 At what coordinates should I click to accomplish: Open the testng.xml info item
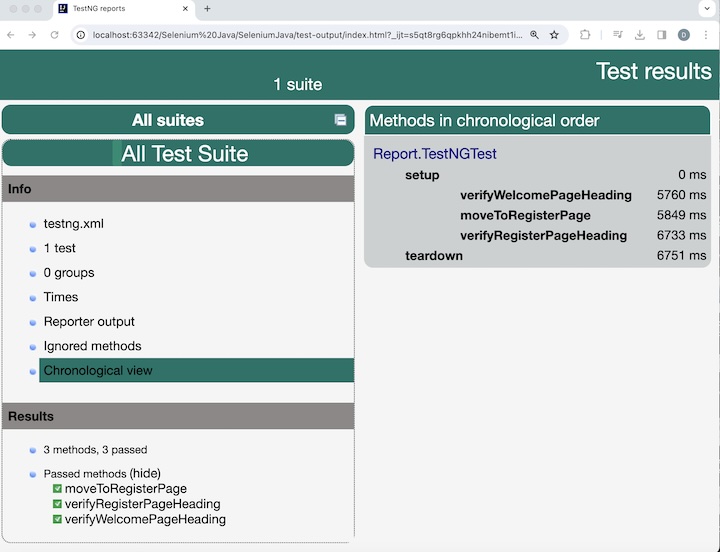click(73, 224)
